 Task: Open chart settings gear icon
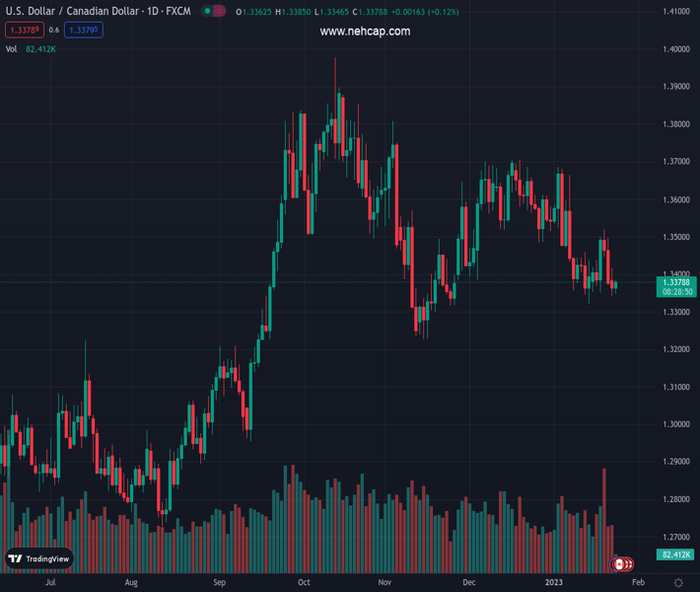[678, 583]
